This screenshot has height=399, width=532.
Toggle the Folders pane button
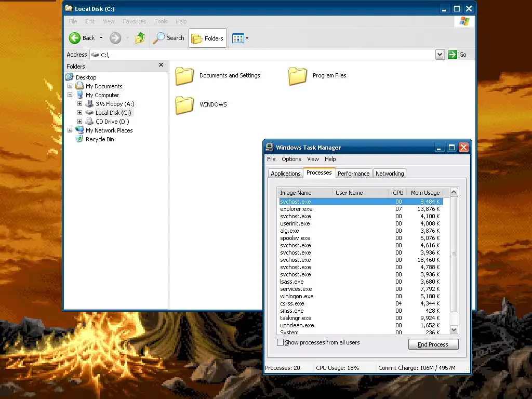pos(208,38)
